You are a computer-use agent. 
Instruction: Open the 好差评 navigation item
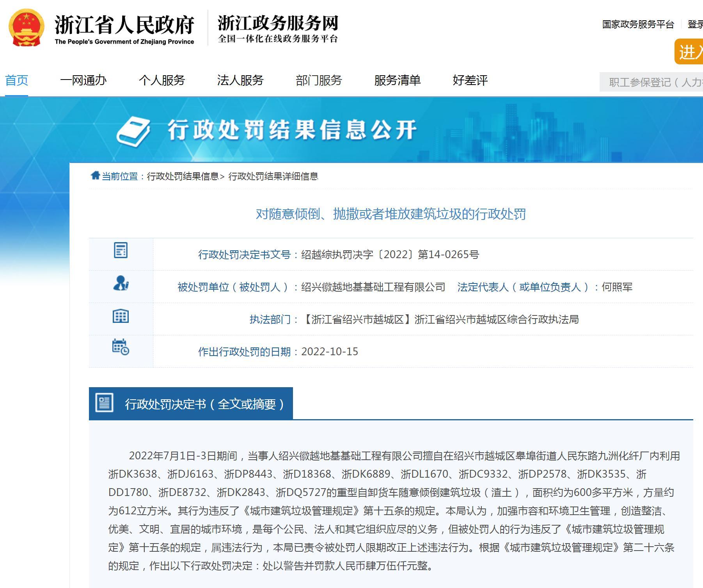coord(470,80)
